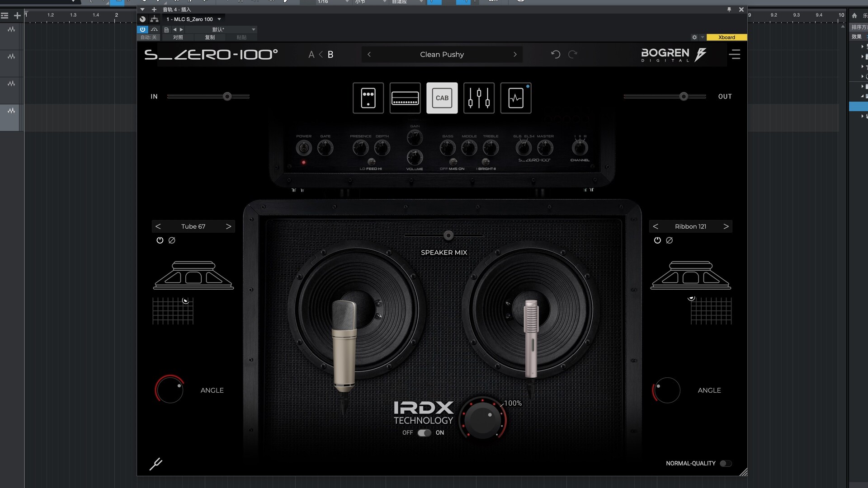
Task: Pin the plugin window
Action: point(729,9)
